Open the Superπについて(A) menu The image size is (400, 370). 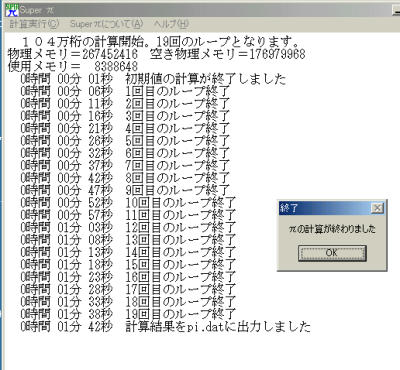click(106, 24)
